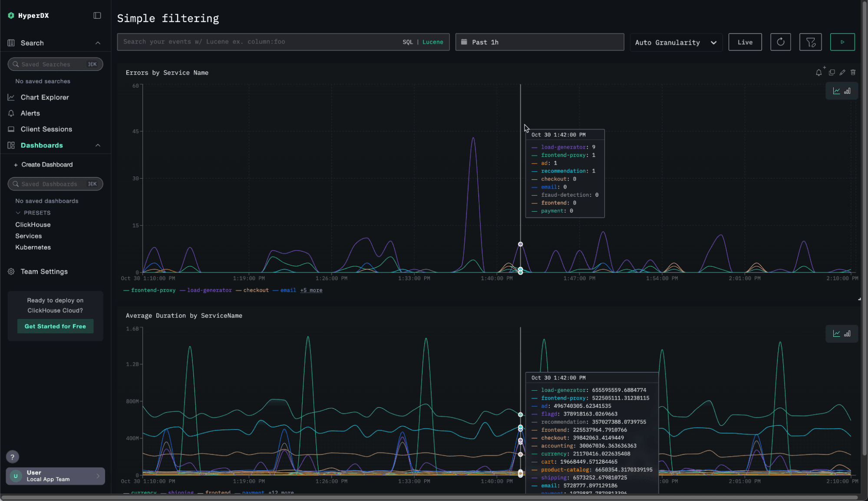
Task: Collapse the left sidebar panel
Action: (x=96, y=15)
